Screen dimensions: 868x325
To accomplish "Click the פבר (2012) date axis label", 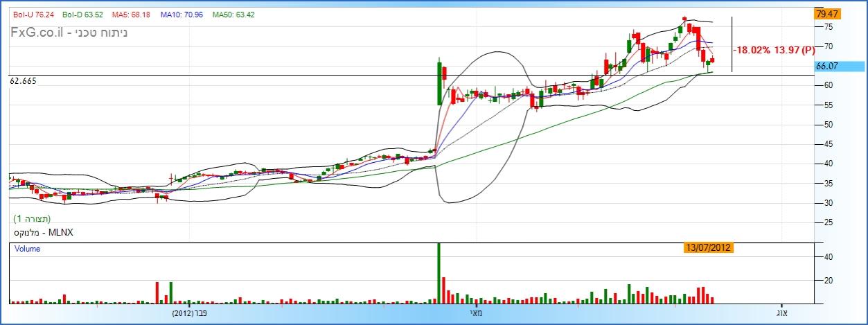I will [191, 314].
